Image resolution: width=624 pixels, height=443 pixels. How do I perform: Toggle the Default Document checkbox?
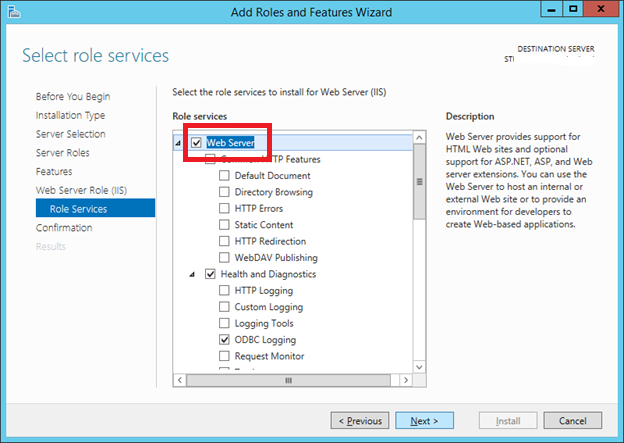(x=224, y=176)
